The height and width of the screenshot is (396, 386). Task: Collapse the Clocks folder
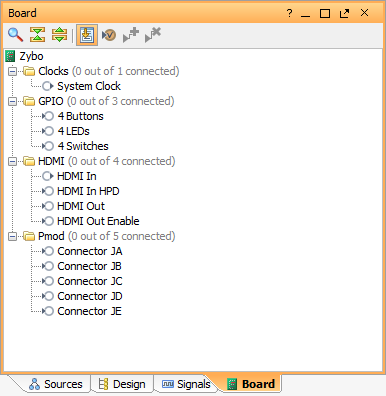(12, 71)
